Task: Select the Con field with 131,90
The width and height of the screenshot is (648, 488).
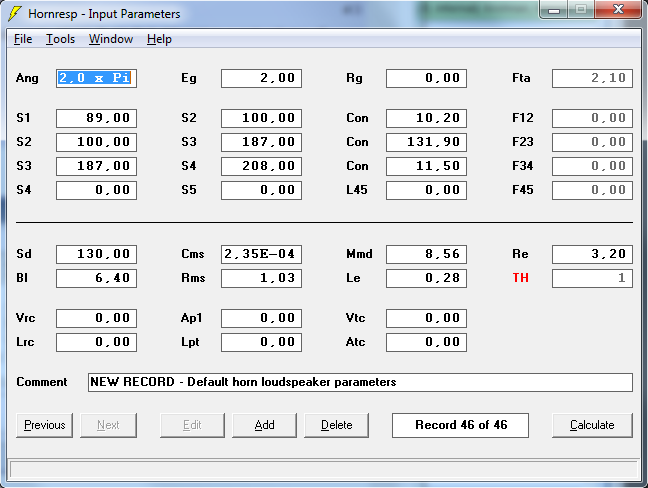Action: pos(426,142)
